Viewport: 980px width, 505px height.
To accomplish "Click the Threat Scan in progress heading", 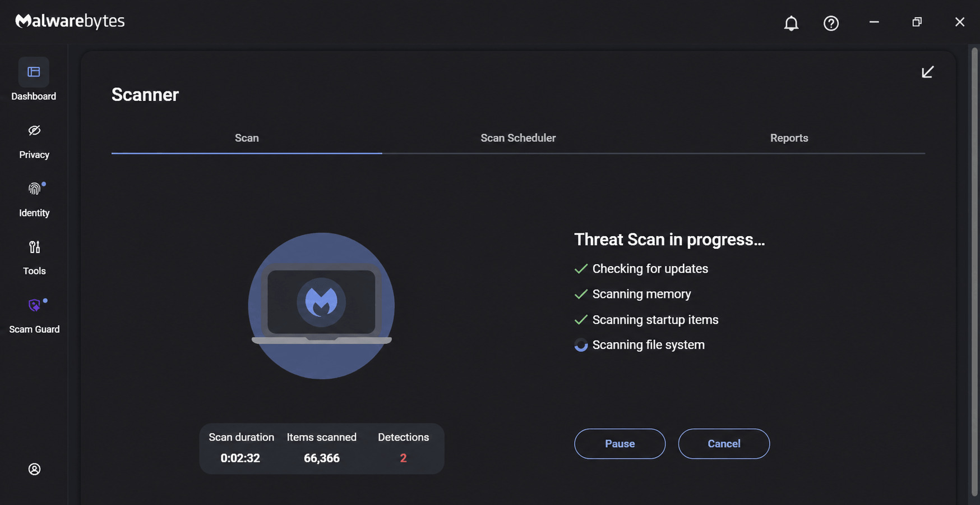I will pos(669,240).
